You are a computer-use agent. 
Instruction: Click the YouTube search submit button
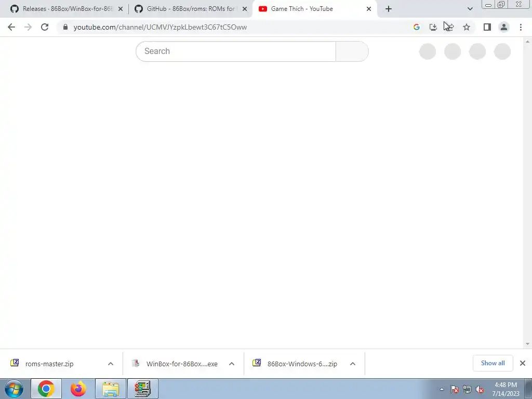(352, 51)
